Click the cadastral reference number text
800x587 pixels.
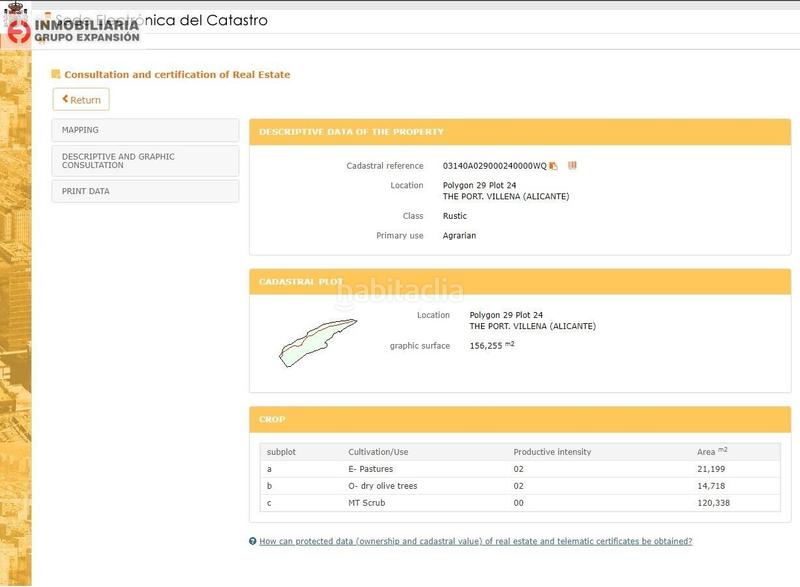click(x=494, y=165)
